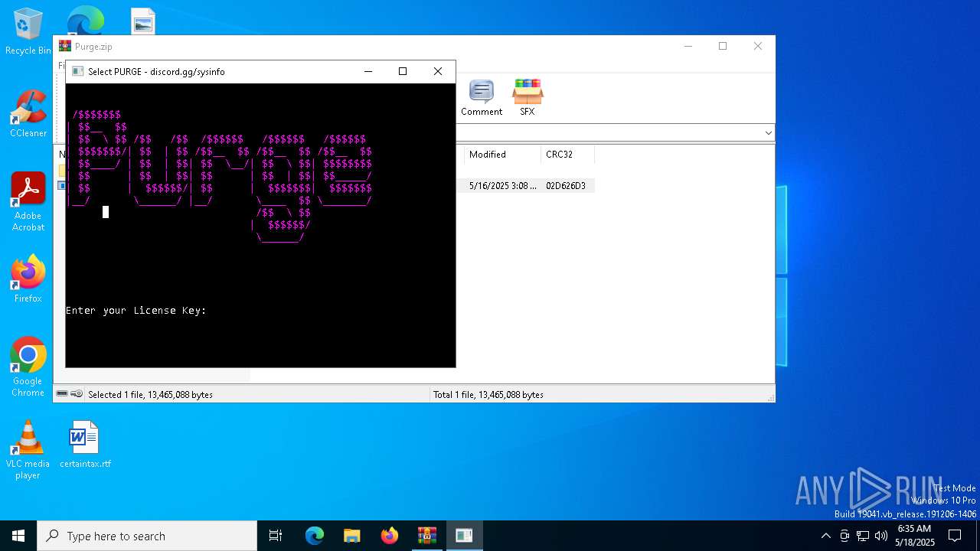Select the CRC32 value 02D626D3
The height and width of the screenshot is (551, 980).
click(566, 186)
